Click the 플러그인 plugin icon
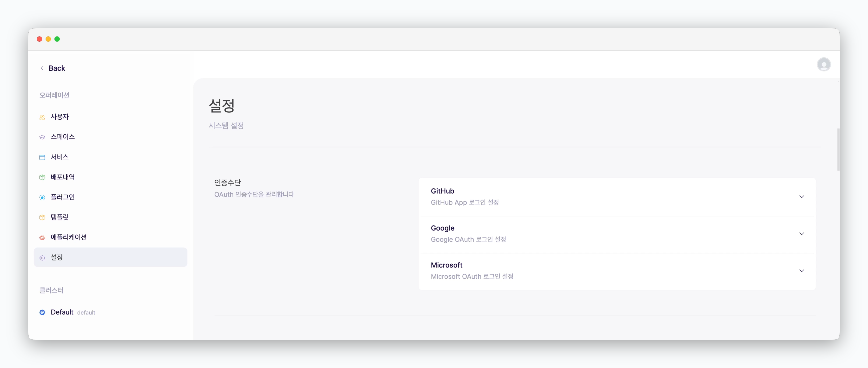The width and height of the screenshot is (868, 368). pyautogui.click(x=42, y=197)
